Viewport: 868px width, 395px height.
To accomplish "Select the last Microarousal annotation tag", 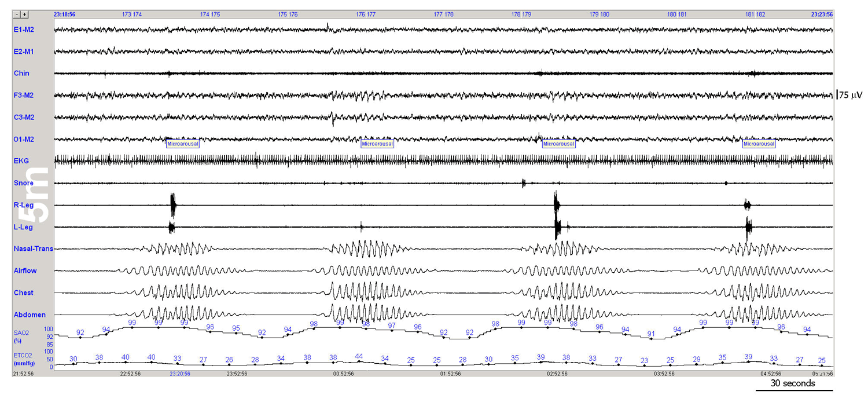I will [759, 144].
